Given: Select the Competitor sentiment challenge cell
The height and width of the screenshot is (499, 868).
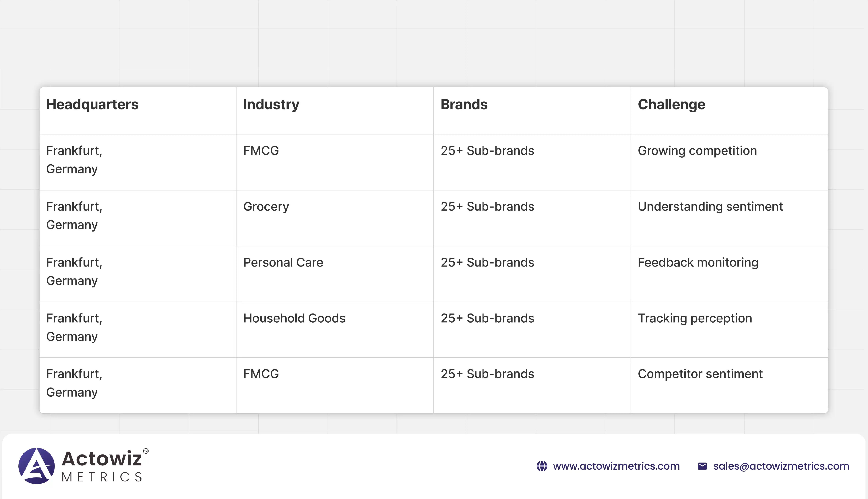Looking at the screenshot, I should [700, 374].
